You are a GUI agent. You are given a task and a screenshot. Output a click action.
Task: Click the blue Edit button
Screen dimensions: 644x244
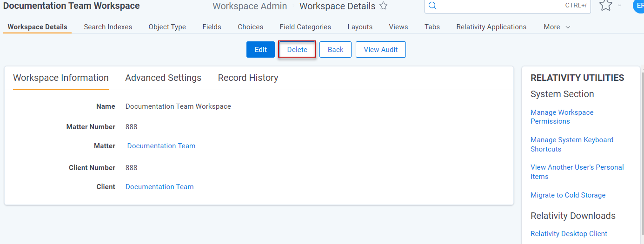click(261, 50)
